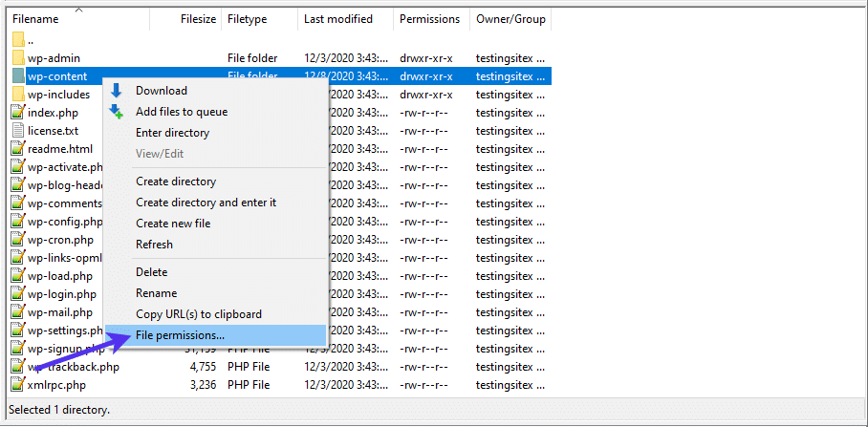Click the Download arrow icon in context menu
The image size is (868, 427).
(117, 91)
